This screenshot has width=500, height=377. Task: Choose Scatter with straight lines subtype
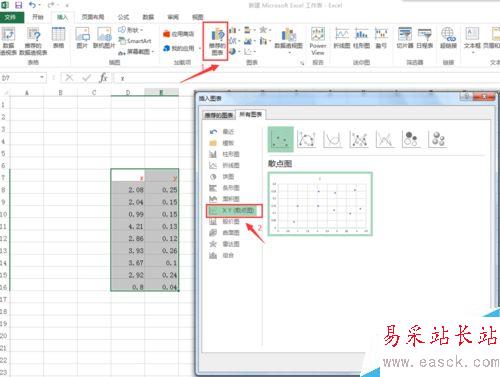[385, 139]
